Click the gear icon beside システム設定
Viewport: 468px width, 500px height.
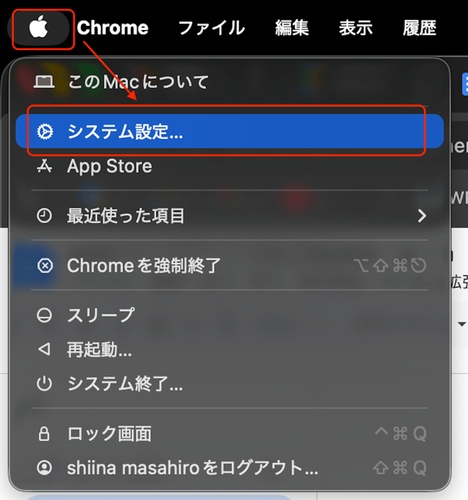click(44, 131)
